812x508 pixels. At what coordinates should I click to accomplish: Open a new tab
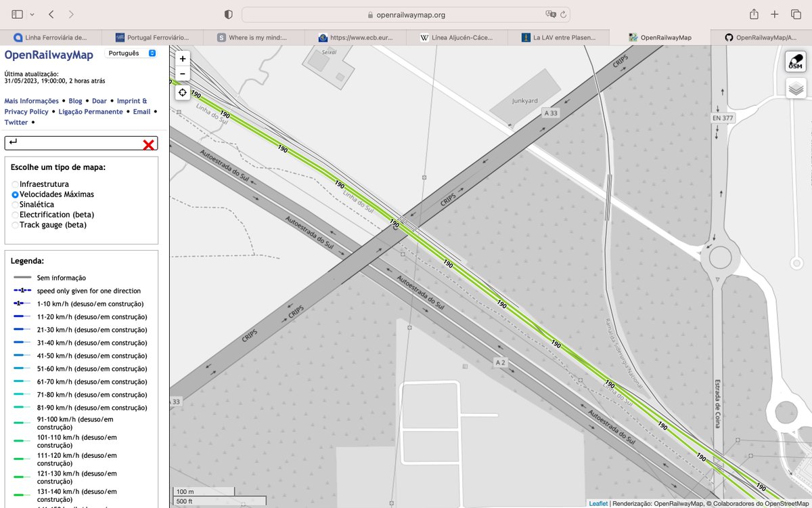(x=775, y=14)
